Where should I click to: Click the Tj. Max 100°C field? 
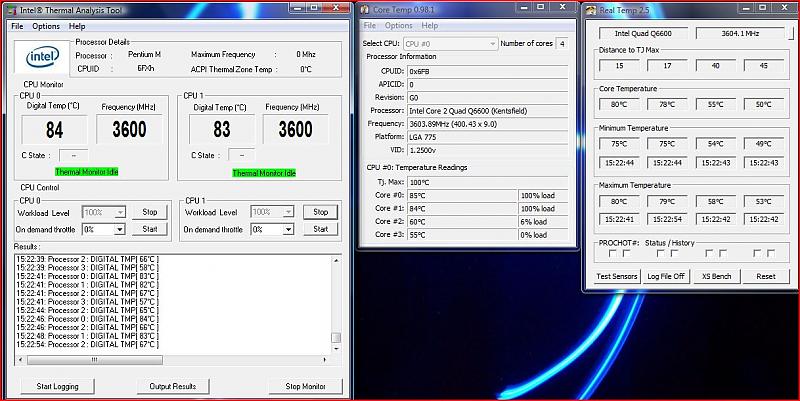tap(487, 182)
